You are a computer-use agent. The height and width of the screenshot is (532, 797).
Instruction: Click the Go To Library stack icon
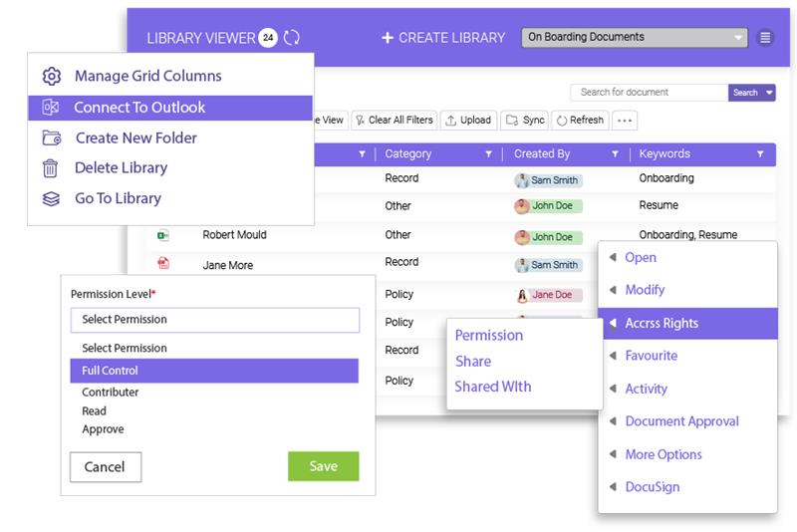(x=51, y=199)
